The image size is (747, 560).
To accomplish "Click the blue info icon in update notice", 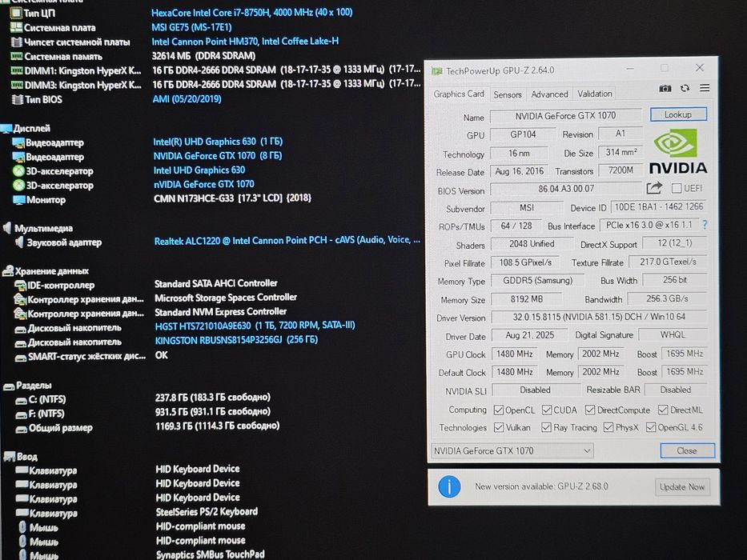I will (x=449, y=486).
